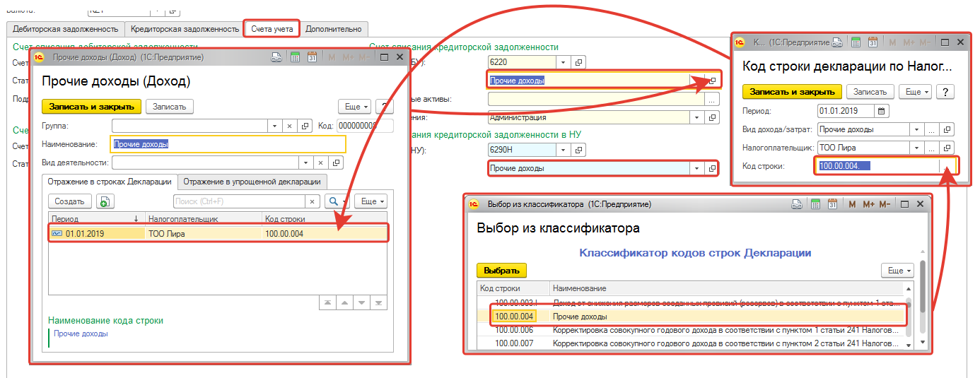Open calendar icon in Выбор из классификатора window

point(832,204)
